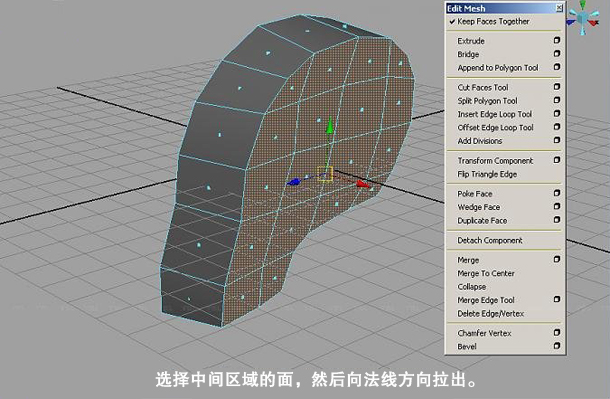The height and width of the screenshot is (399, 610).
Task: Grab the green Y-axis manipulator arrow
Action: coord(330,126)
